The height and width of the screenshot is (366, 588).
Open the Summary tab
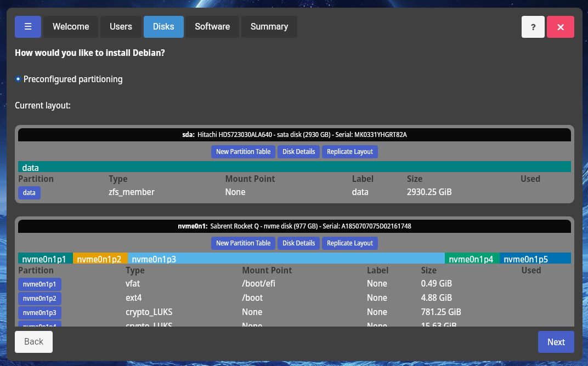tap(269, 27)
